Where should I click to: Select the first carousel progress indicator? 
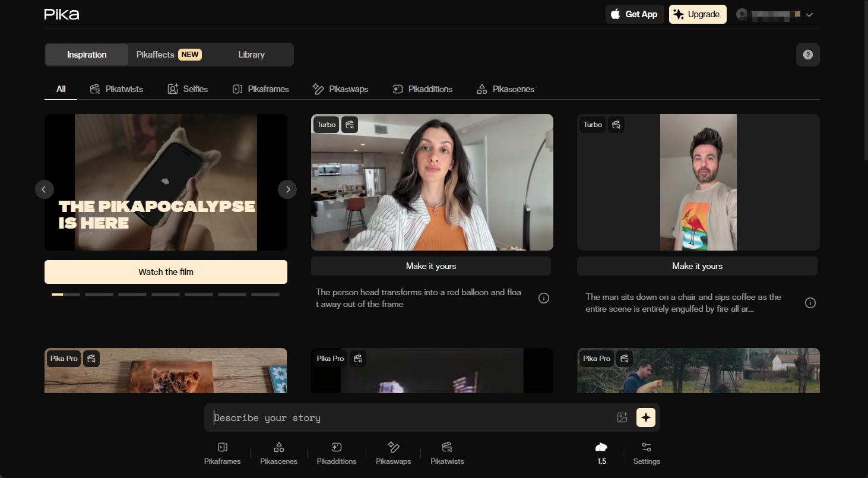click(66, 294)
